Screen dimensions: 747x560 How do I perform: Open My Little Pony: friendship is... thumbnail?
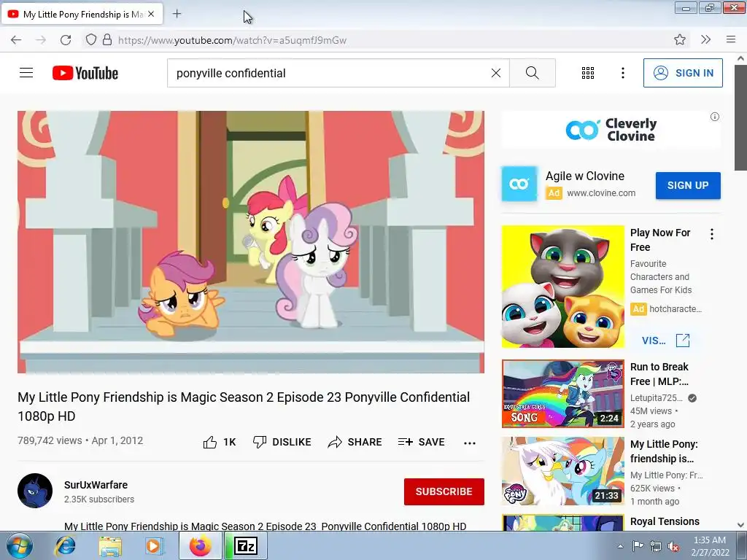tap(562, 471)
